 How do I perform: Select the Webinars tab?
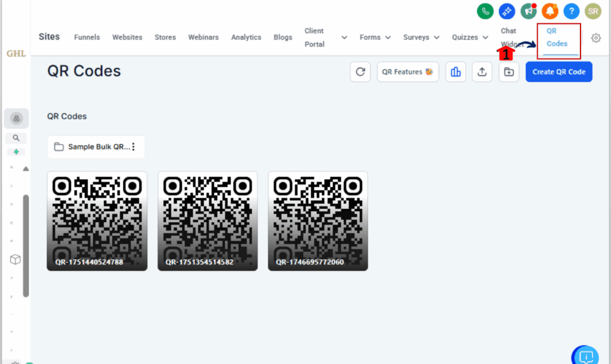(203, 38)
